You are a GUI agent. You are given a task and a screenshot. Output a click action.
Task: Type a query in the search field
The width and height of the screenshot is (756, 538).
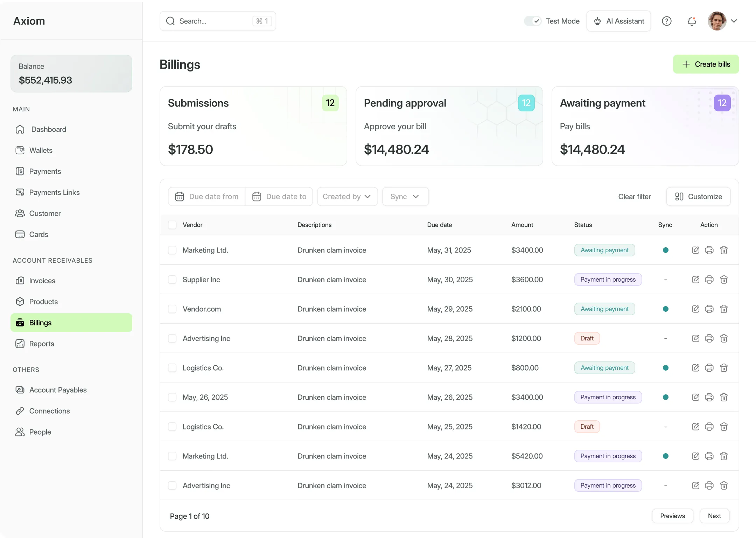[x=210, y=21]
